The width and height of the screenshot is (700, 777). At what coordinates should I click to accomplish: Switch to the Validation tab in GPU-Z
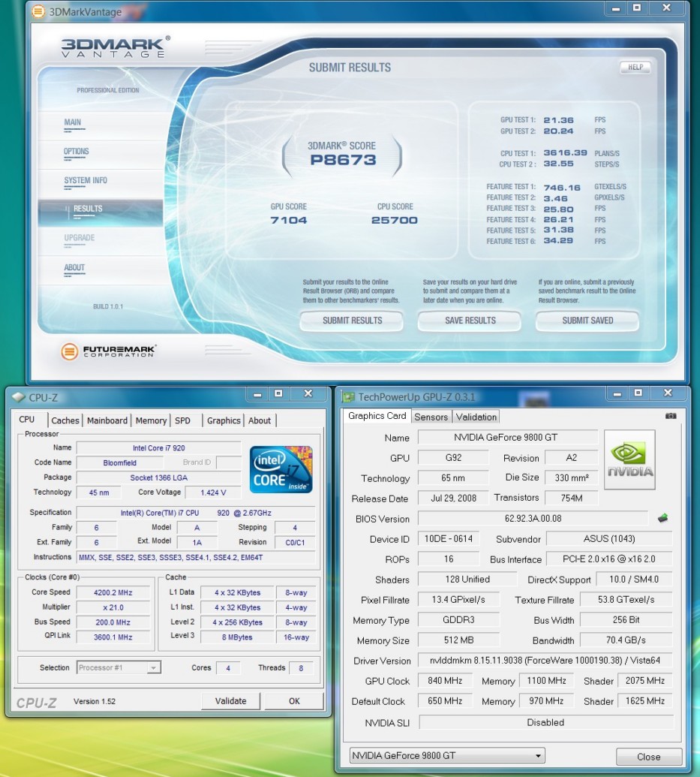click(476, 417)
